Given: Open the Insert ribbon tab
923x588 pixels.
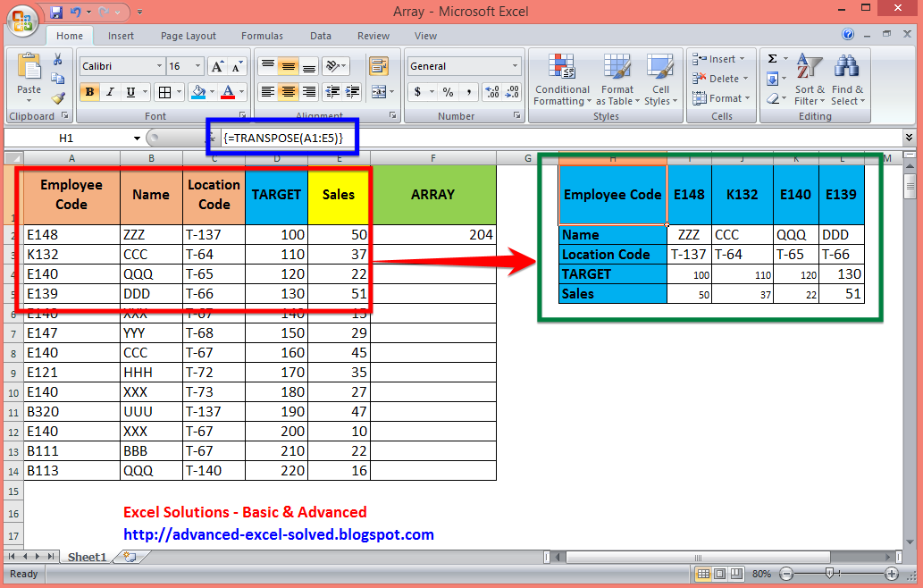Looking at the screenshot, I should [x=121, y=36].
